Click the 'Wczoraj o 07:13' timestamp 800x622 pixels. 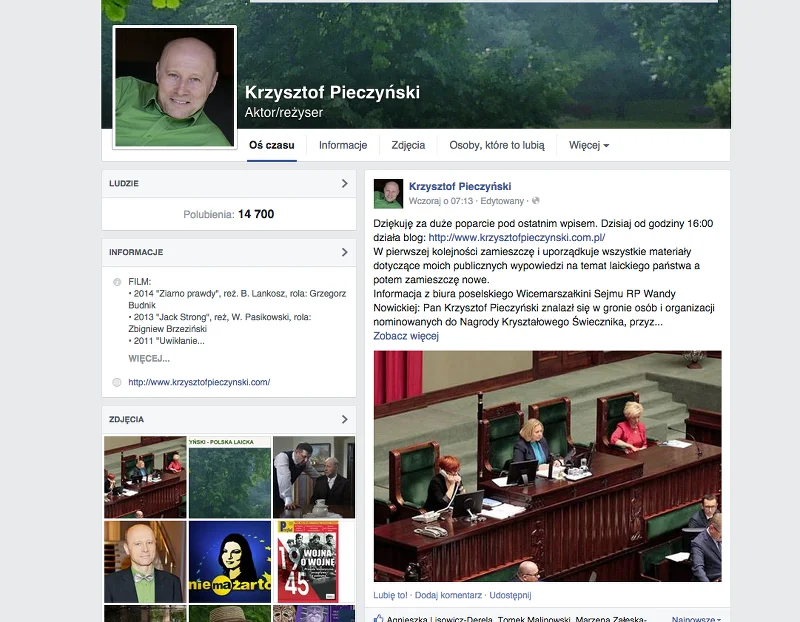(x=441, y=201)
